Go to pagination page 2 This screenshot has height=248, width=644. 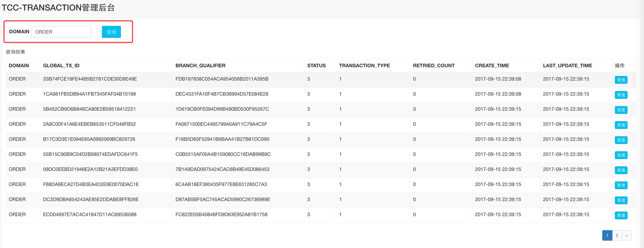(617, 235)
